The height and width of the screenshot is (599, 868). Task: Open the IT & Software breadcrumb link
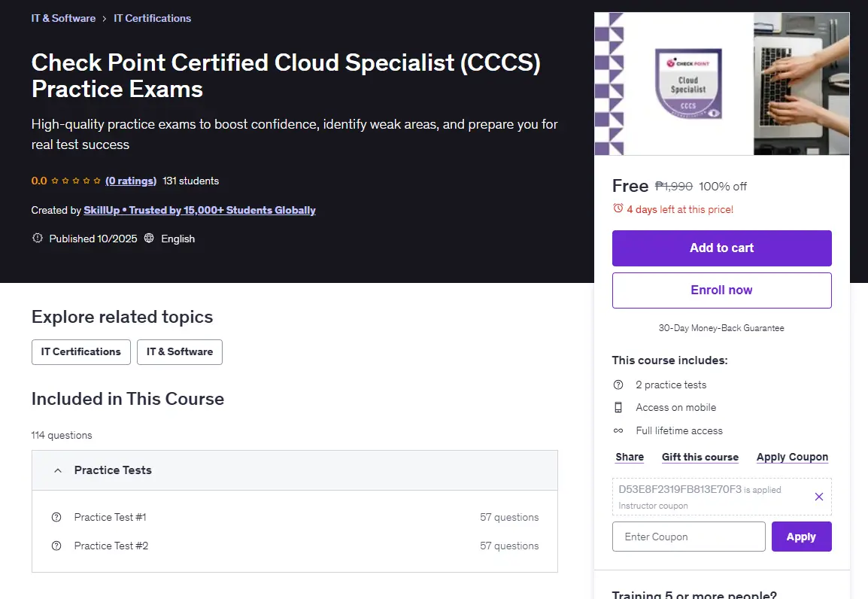[x=63, y=18]
